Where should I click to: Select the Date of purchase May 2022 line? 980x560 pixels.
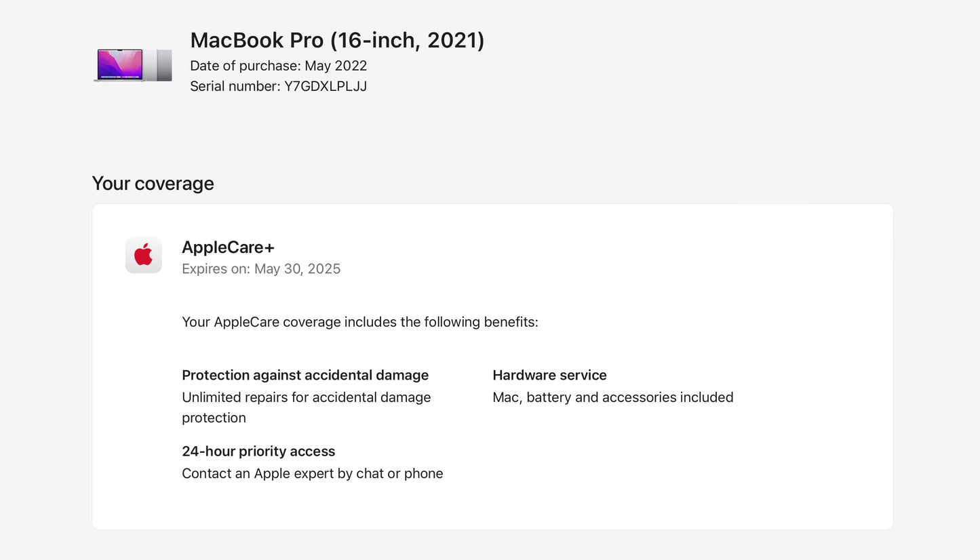pyautogui.click(x=278, y=66)
